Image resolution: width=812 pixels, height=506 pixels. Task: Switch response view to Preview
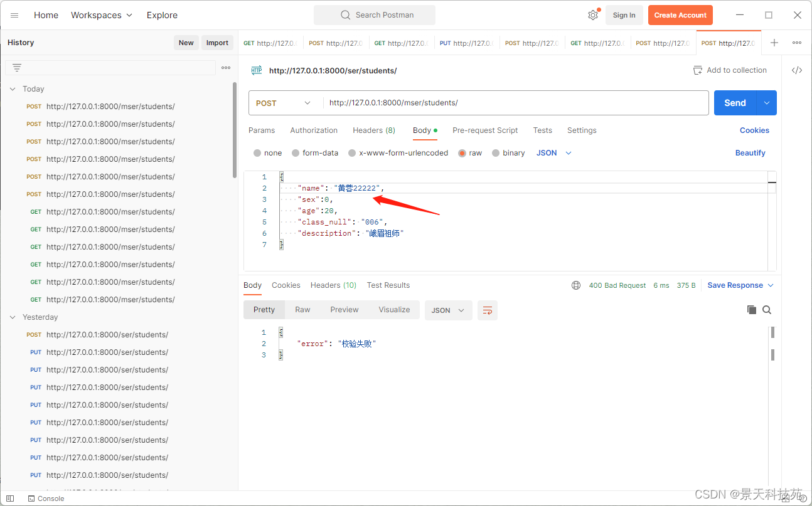point(345,310)
